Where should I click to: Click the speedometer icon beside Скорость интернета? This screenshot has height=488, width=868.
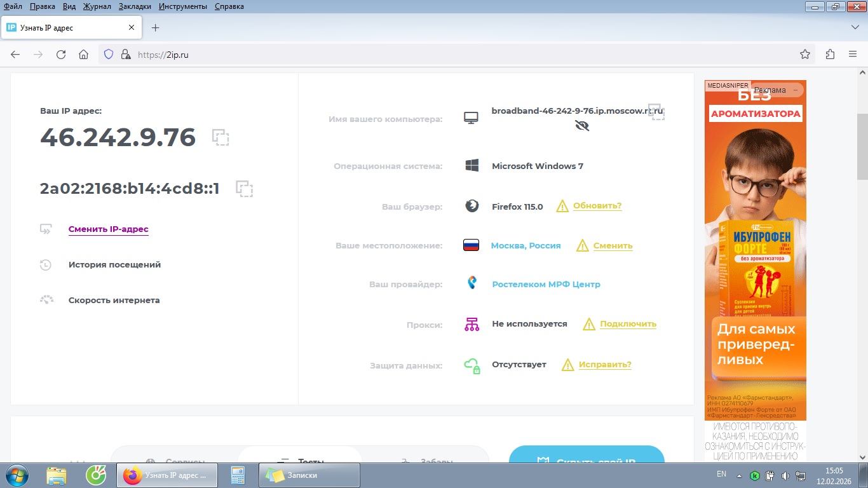pyautogui.click(x=46, y=300)
